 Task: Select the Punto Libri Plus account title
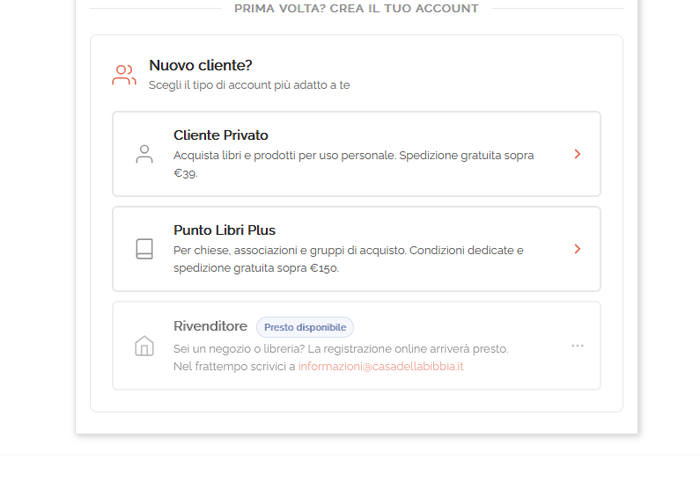tap(224, 230)
